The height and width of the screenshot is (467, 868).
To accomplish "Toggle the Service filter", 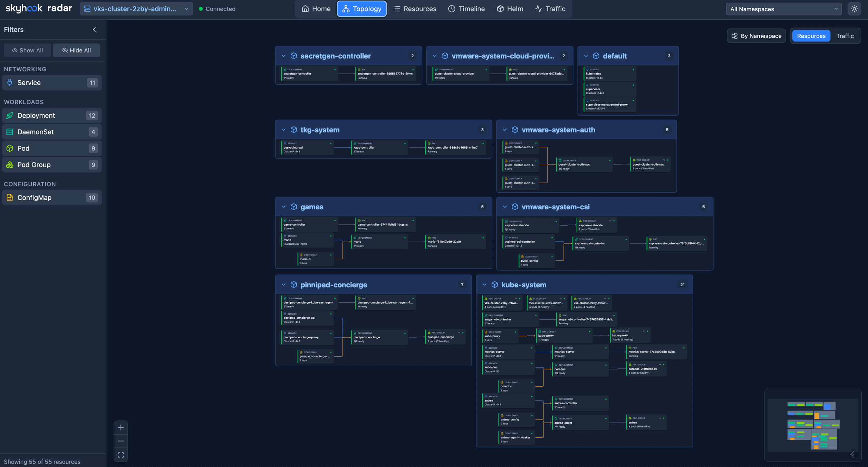I will click(x=52, y=83).
